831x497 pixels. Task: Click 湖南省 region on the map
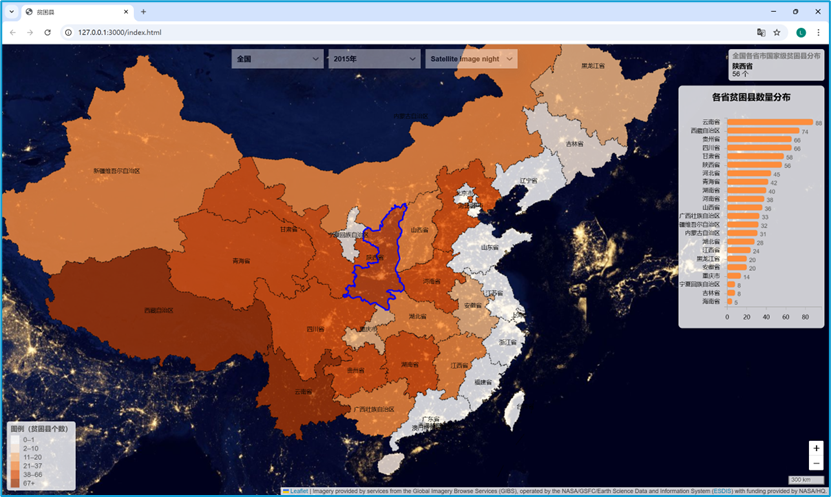pos(410,365)
